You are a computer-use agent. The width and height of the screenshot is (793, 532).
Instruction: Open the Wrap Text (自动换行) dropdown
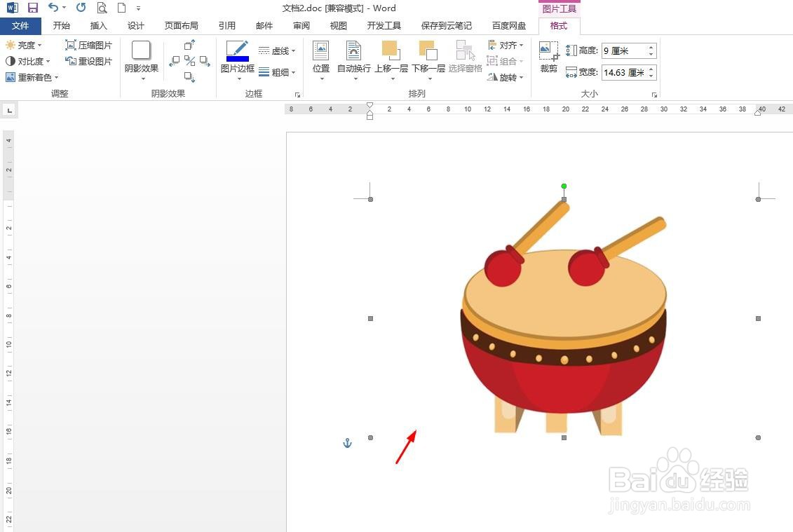tap(354, 60)
